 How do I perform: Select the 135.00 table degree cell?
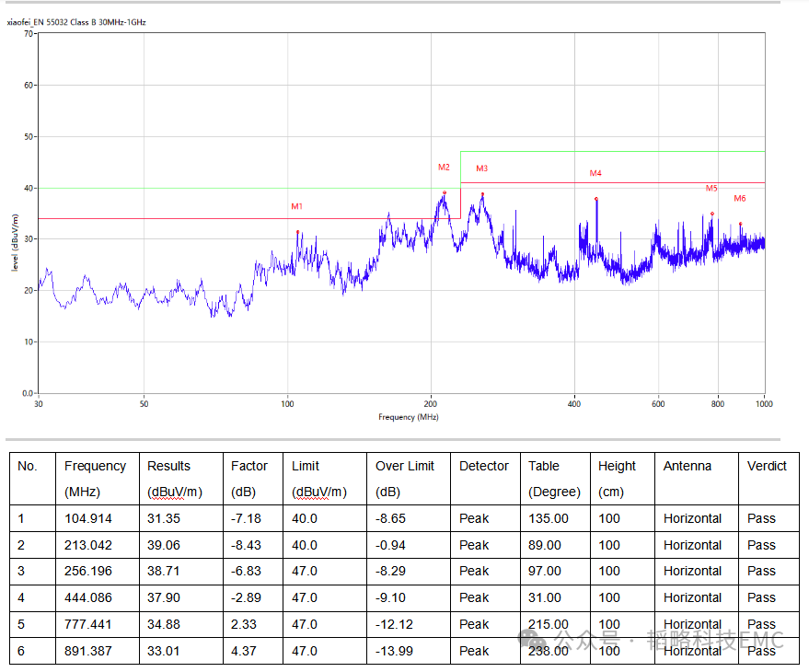tap(549, 518)
